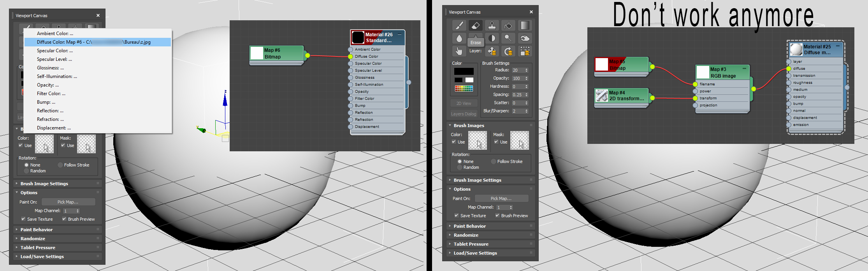Image resolution: width=868 pixels, height=271 pixels.
Task: Choose Opacity entry in the popup menu
Action: [x=98, y=85]
